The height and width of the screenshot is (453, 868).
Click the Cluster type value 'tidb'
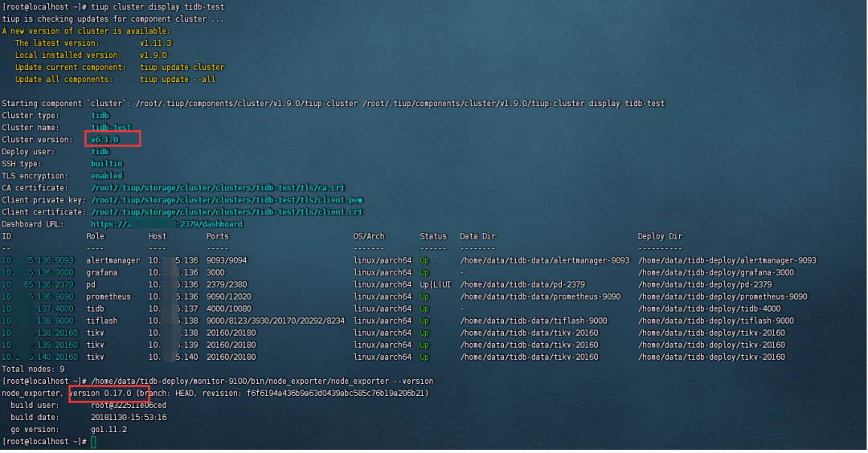pos(100,116)
